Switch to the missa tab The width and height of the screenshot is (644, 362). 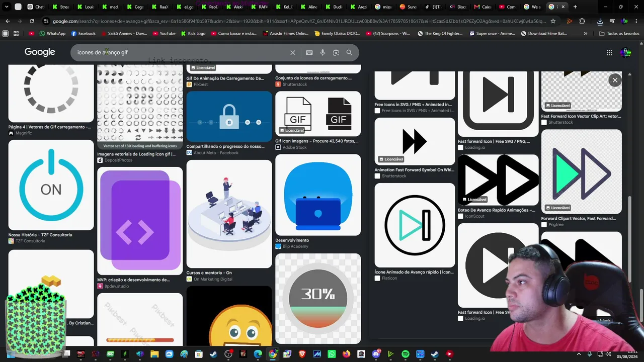[383, 7]
